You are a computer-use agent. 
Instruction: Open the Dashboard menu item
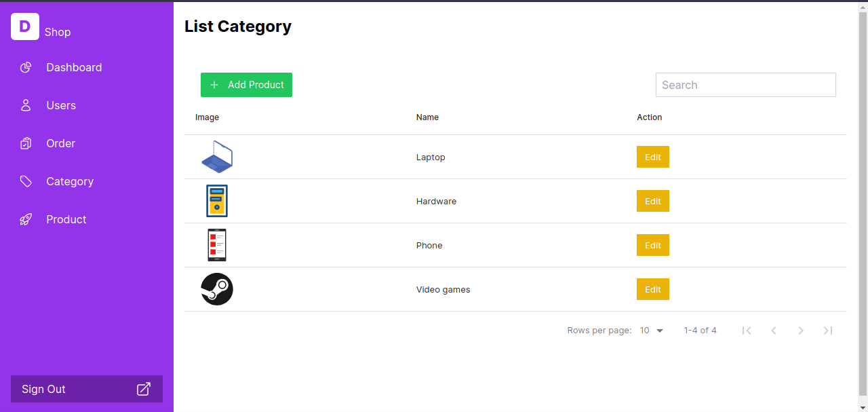74,67
